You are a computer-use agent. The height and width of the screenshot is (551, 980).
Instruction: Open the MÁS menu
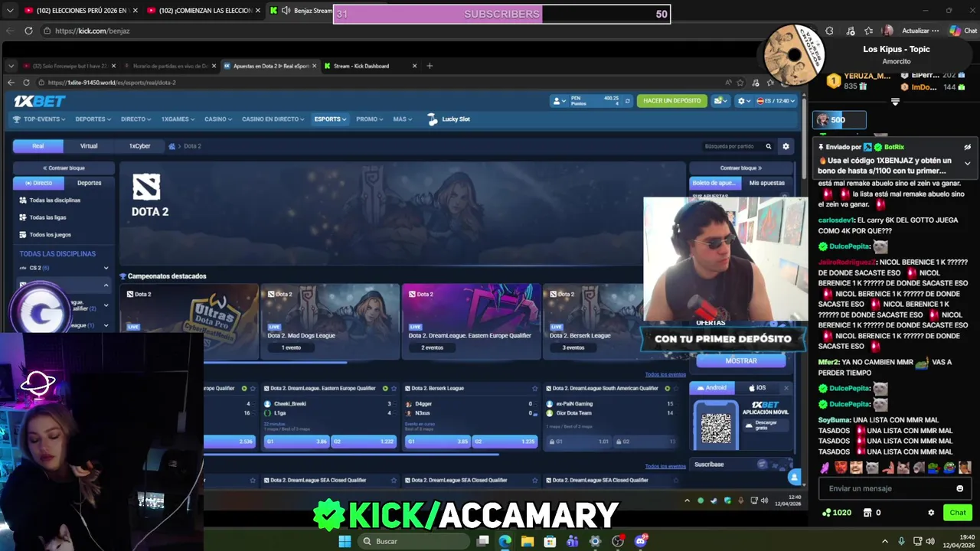tap(402, 119)
